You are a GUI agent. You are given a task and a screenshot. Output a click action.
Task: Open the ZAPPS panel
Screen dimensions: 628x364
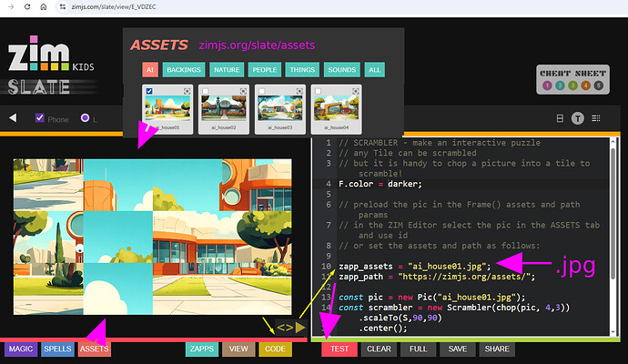pyautogui.click(x=202, y=349)
